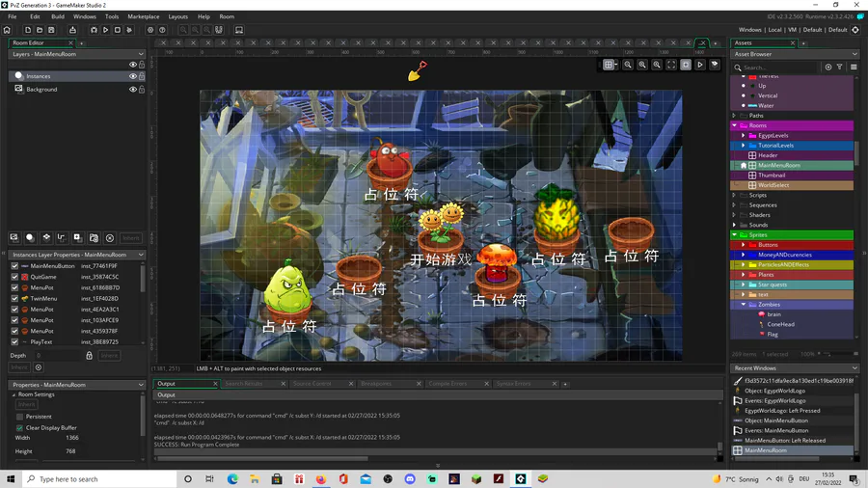This screenshot has width=868, height=488.
Task: Create a new layer folder
Action: (x=94, y=238)
